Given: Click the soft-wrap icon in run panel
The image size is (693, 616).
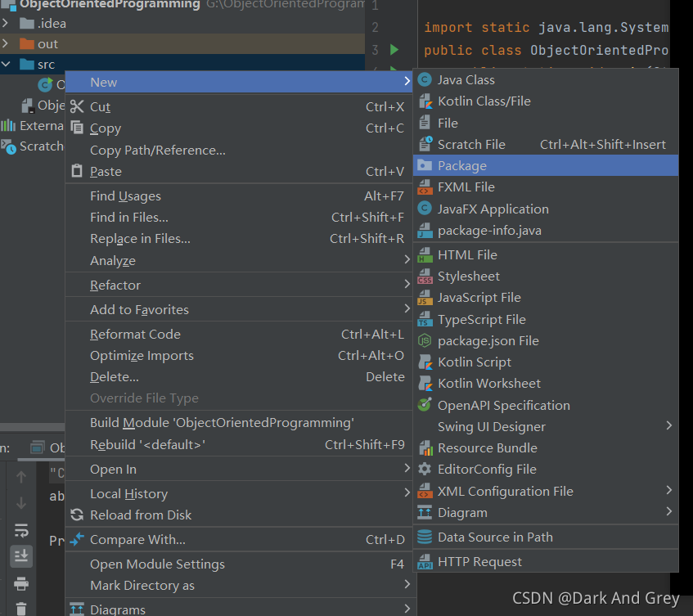Looking at the screenshot, I should 21,530.
